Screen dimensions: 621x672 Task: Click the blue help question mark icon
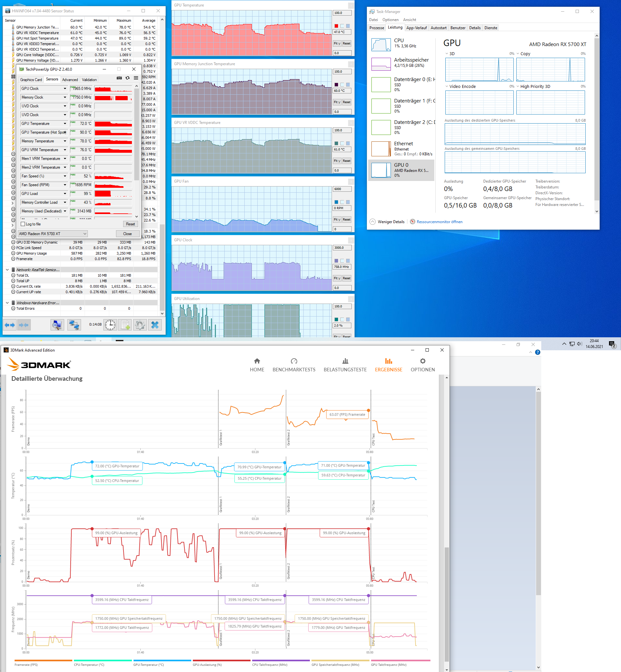(538, 352)
